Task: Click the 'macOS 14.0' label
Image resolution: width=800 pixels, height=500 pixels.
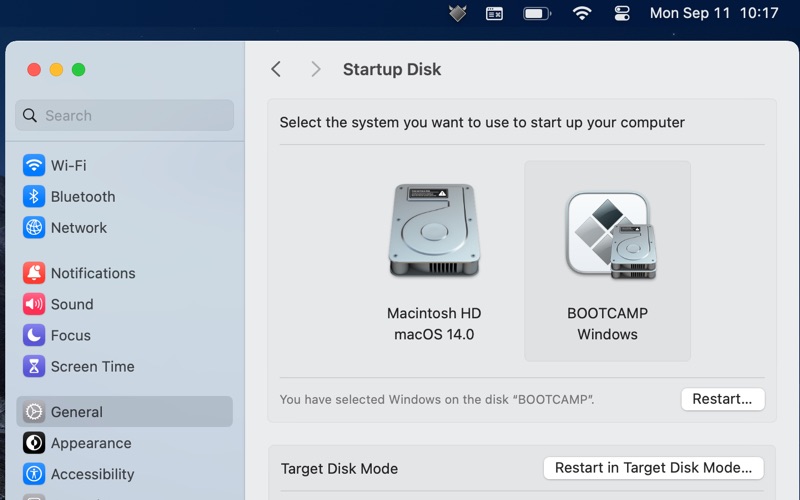Action: point(434,335)
